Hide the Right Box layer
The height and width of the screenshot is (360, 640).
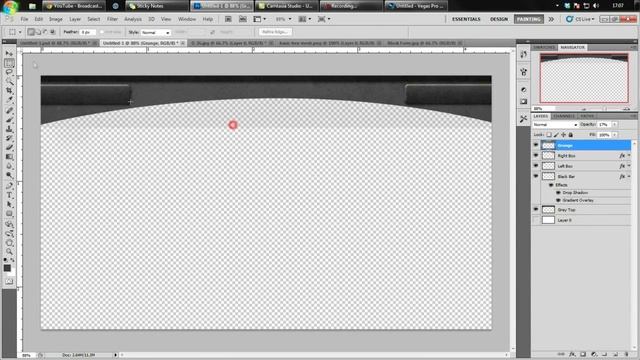[536, 156]
